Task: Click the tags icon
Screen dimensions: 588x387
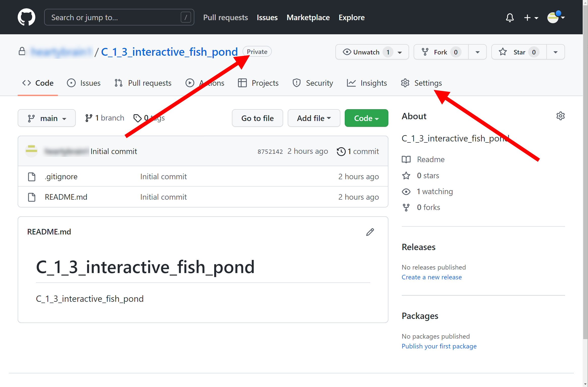Action: [138, 118]
